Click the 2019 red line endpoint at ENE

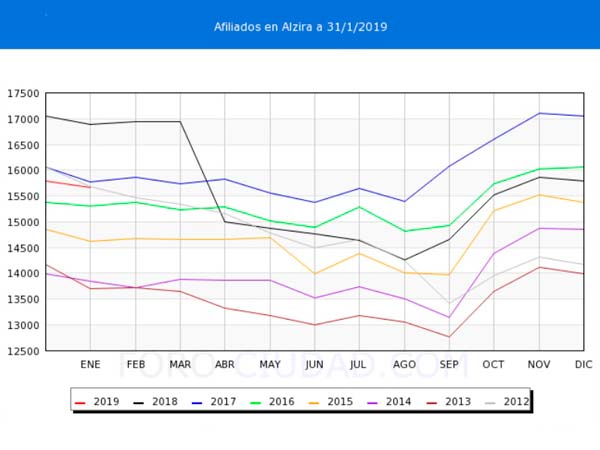pos(90,187)
